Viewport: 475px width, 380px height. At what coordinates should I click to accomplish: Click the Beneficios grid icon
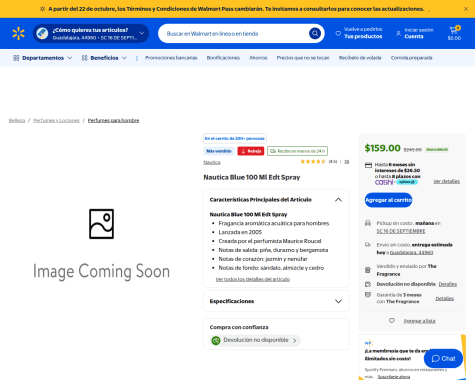pos(85,58)
